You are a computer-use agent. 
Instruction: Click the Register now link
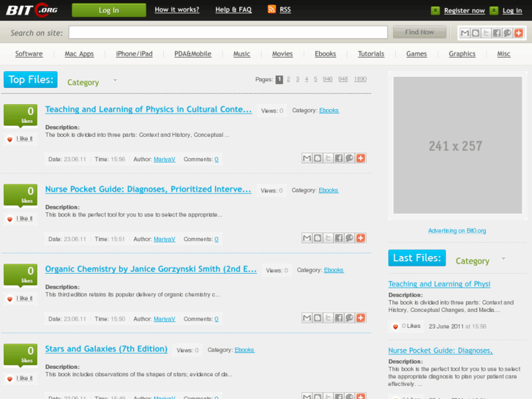[465, 10]
